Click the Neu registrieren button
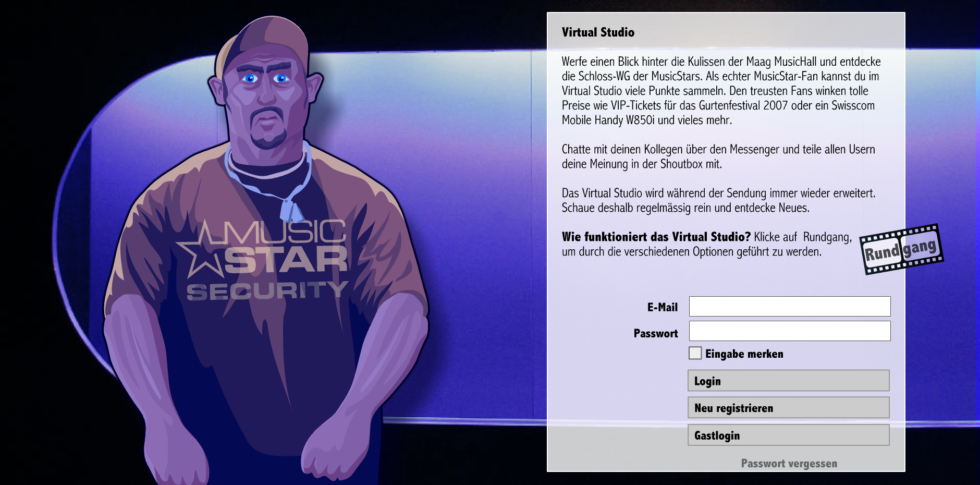The height and width of the screenshot is (485, 980). pos(789,408)
